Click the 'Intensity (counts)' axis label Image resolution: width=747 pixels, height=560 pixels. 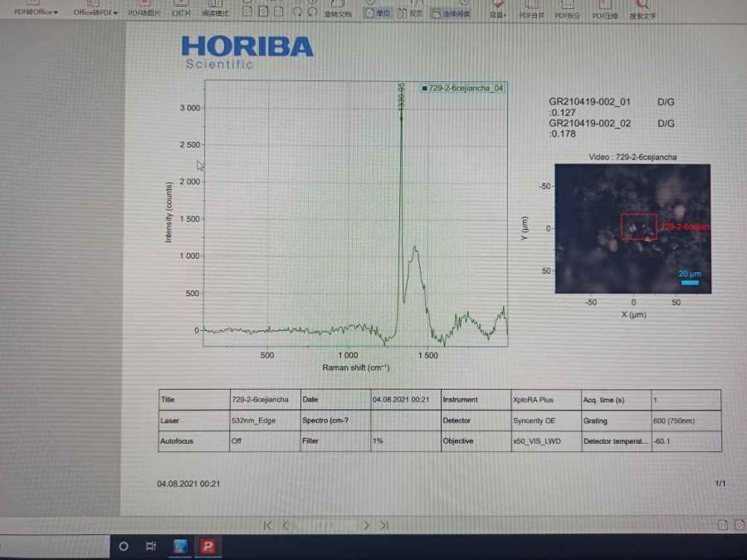coord(168,212)
